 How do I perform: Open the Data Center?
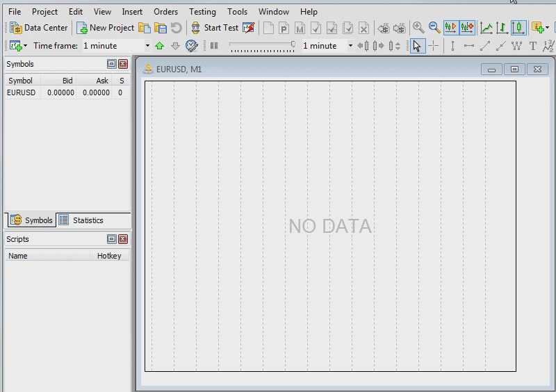[39, 28]
